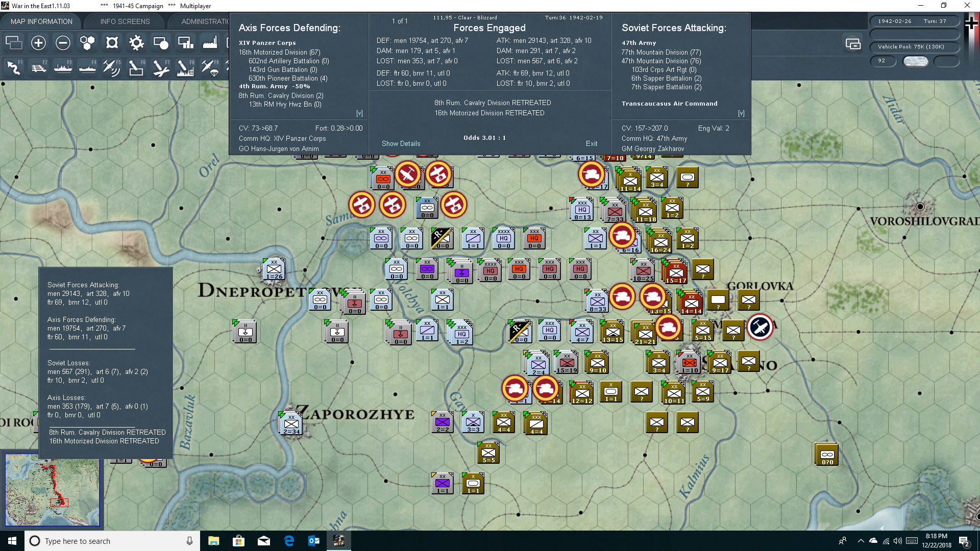Open the MAP INFORMATION tab
Viewport: 980px width, 551px height.
tap(41, 21)
